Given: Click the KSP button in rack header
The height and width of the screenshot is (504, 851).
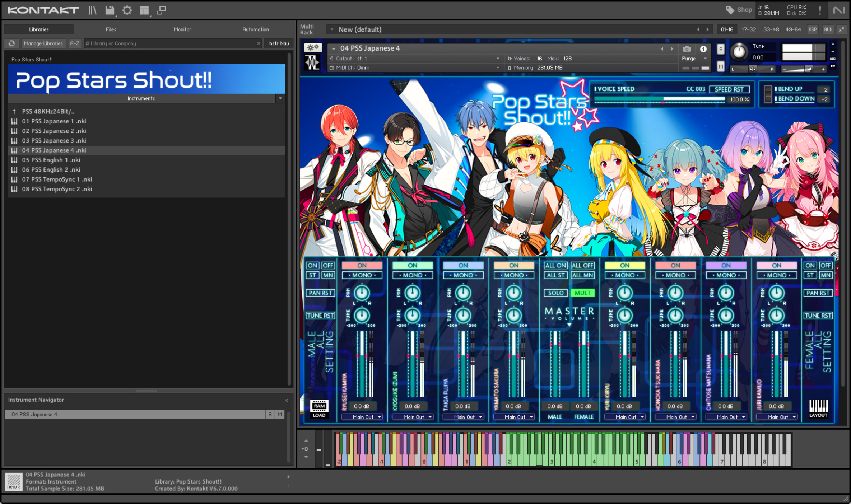Looking at the screenshot, I should 813,29.
